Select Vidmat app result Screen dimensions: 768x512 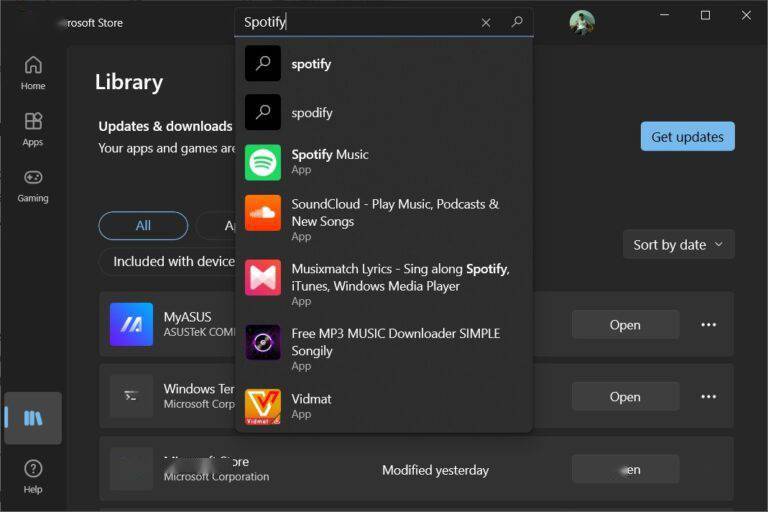point(384,406)
